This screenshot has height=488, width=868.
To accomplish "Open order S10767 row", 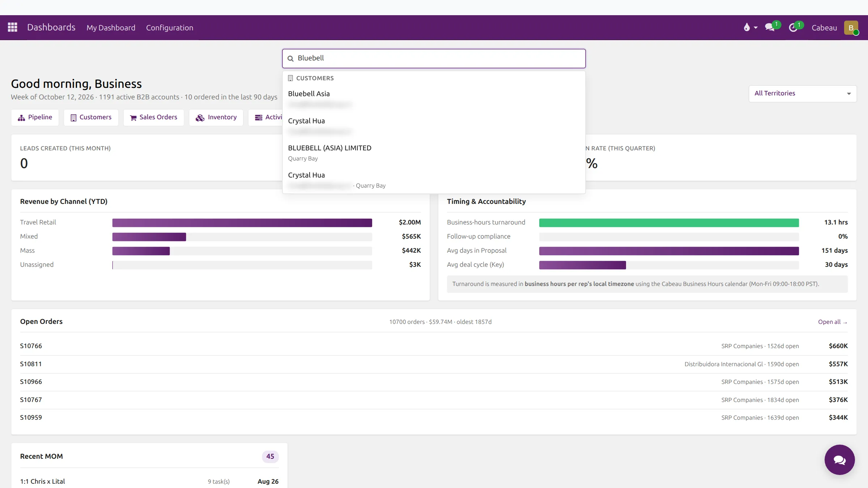I will pyautogui.click(x=434, y=400).
